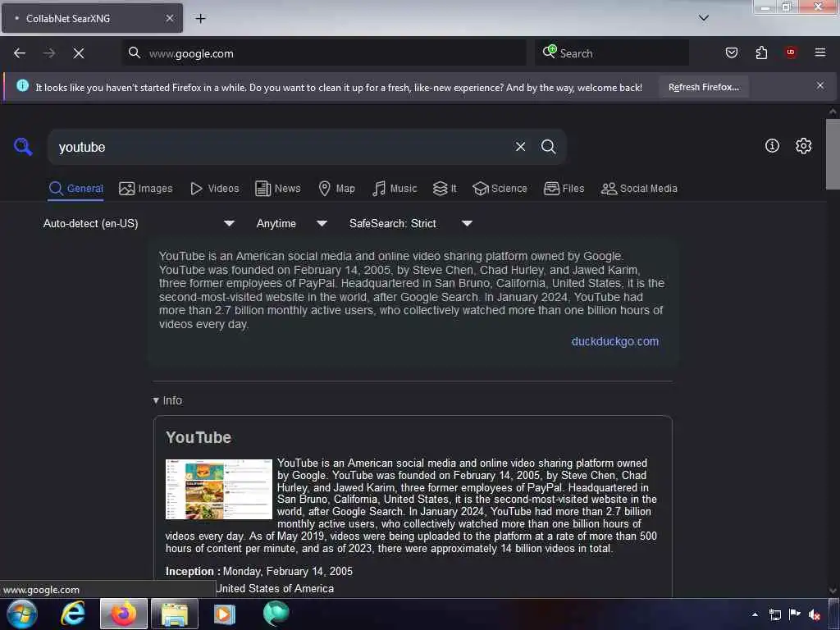Open the Pocket save icon
The width and height of the screenshot is (840, 630).
(731, 52)
